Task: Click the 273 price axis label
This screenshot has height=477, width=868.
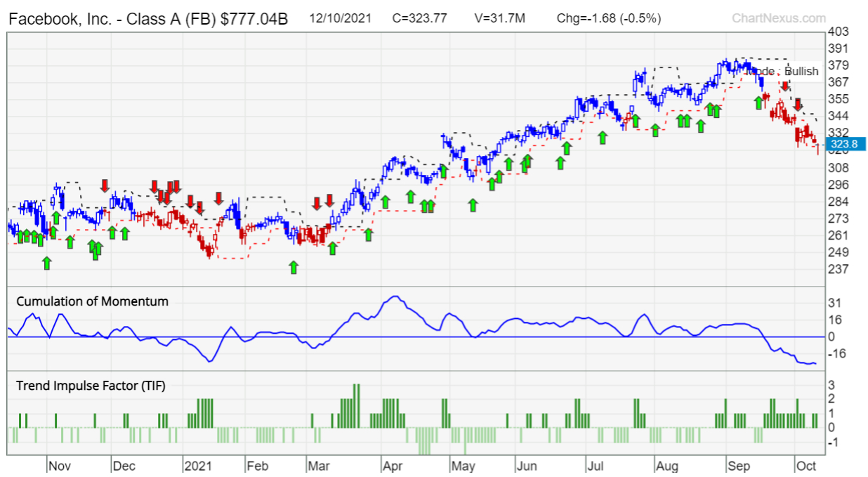Action: pos(839,218)
